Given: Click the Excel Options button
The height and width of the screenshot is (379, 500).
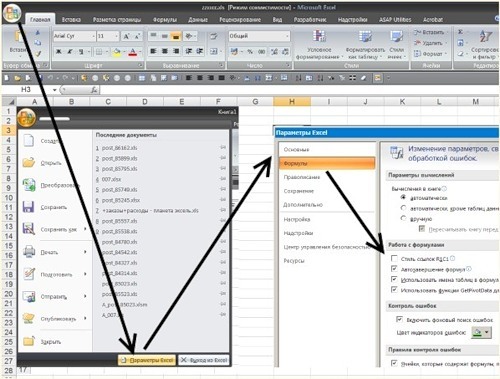Looking at the screenshot, I should point(147,360).
